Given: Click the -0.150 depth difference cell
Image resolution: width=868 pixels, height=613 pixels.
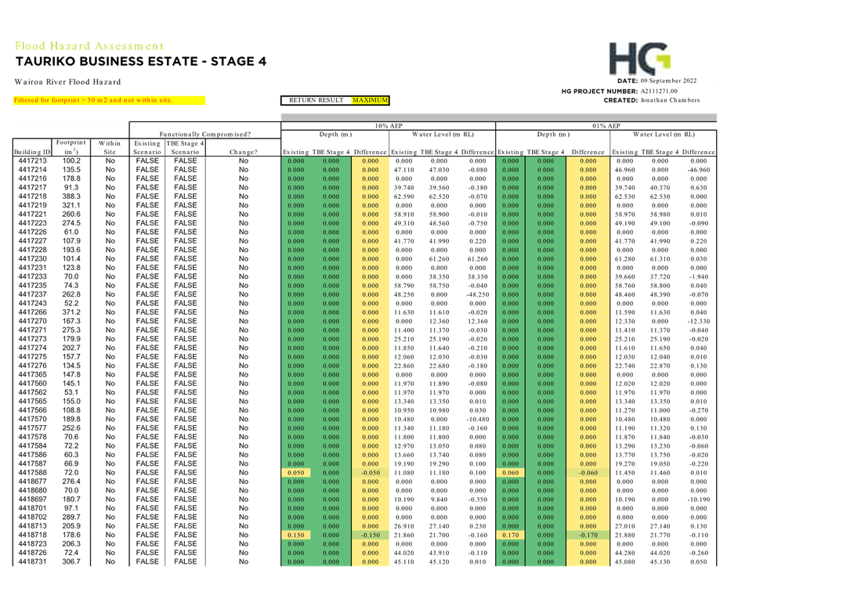Looking at the screenshot, I should coord(370,535).
